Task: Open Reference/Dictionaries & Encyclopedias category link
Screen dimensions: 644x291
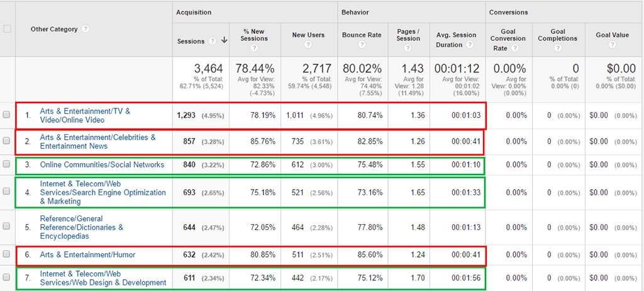Action: pos(82,227)
